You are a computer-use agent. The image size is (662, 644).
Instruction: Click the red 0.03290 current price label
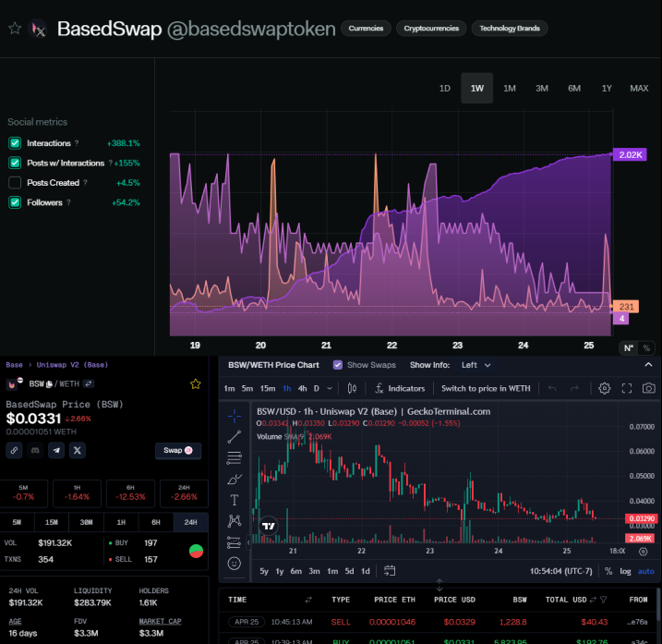coord(642,518)
